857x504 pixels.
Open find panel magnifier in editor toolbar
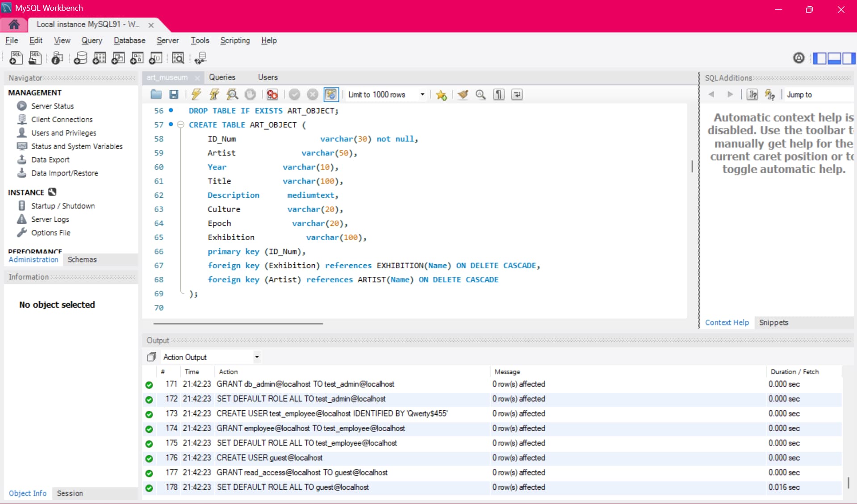481,94
